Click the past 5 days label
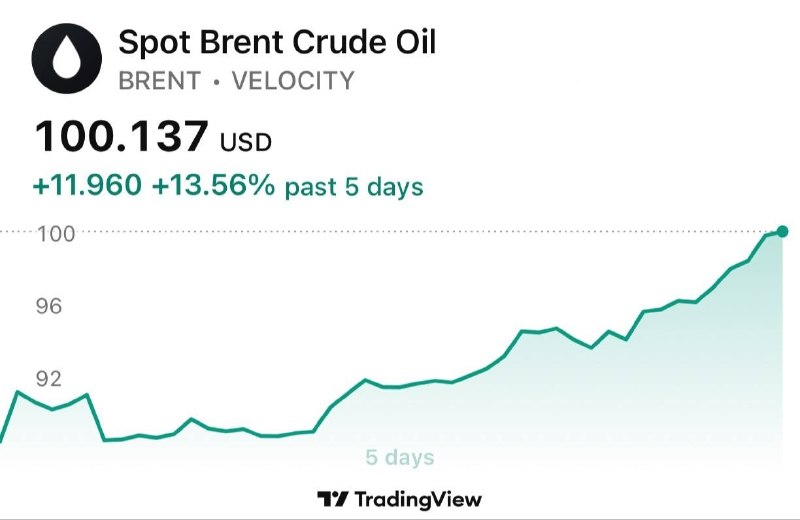 [x=354, y=187]
